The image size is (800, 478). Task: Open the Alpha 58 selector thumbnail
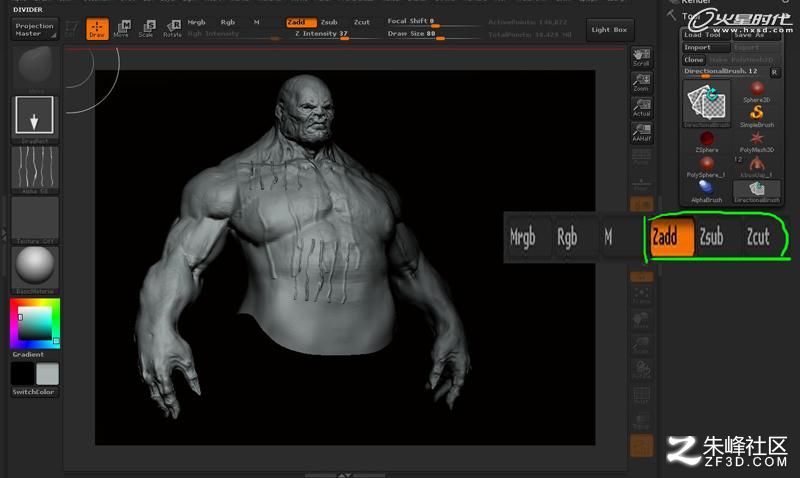[x=35, y=169]
